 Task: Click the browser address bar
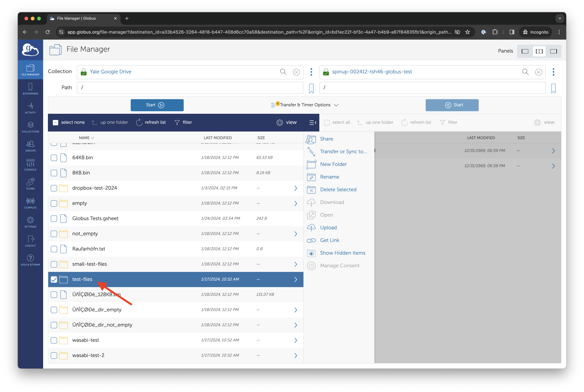[259, 32]
